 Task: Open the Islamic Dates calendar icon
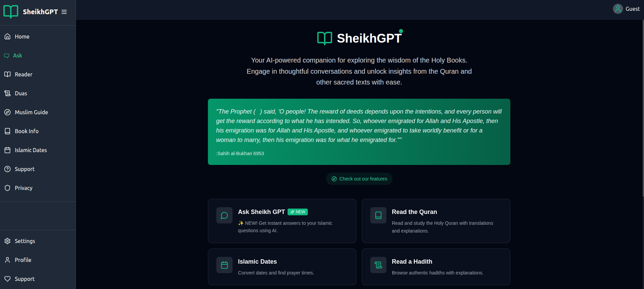pyautogui.click(x=7, y=150)
